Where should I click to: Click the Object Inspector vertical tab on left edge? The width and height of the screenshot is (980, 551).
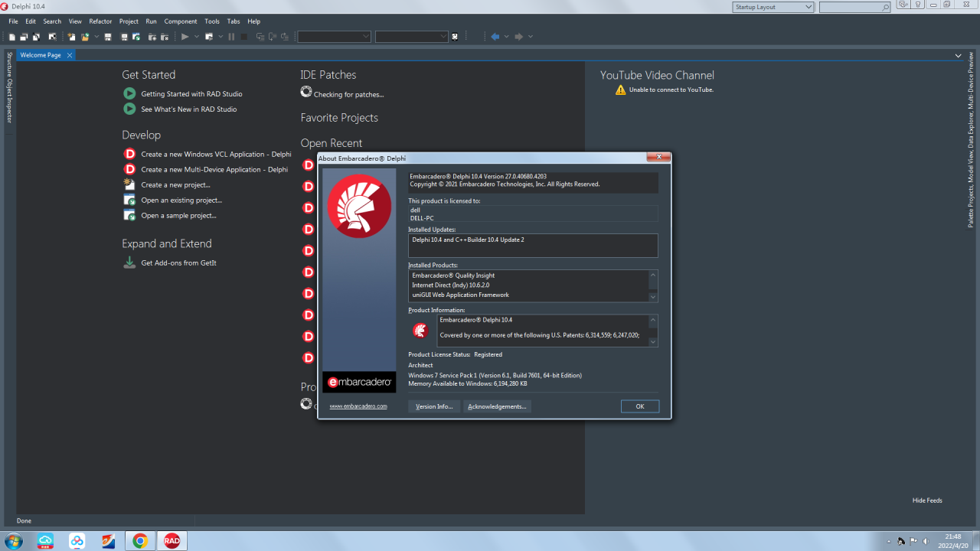9,100
